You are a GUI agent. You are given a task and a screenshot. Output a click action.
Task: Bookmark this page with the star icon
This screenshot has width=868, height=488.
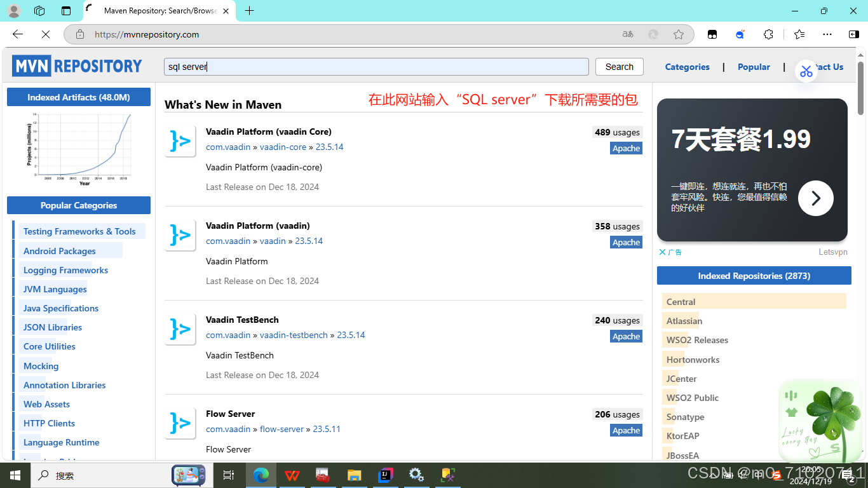pyautogui.click(x=679, y=34)
